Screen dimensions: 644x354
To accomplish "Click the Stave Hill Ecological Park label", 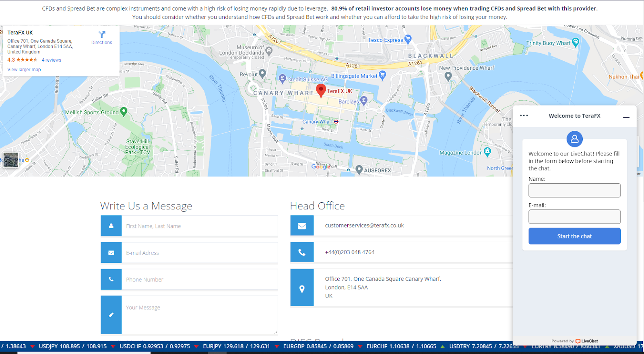I will pyautogui.click(x=138, y=147).
